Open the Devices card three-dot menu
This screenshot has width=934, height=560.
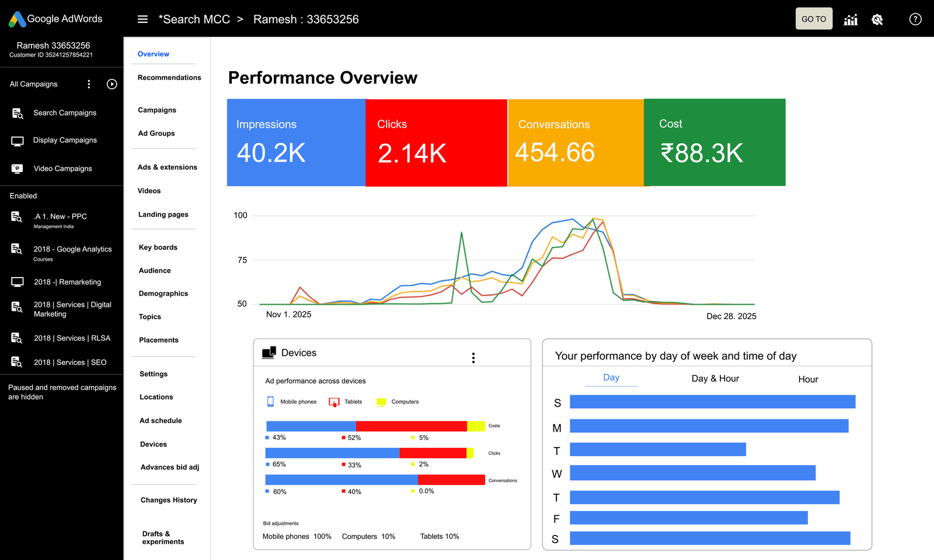[x=473, y=358]
